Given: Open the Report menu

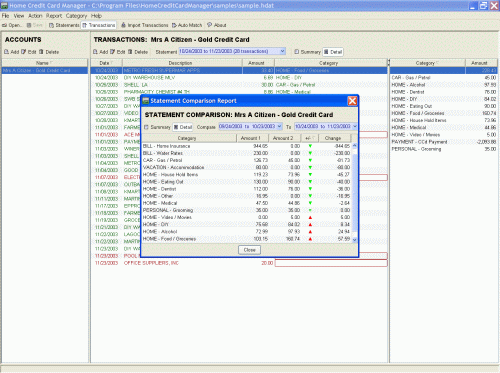Looking at the screenshot, I should (54, 16).
